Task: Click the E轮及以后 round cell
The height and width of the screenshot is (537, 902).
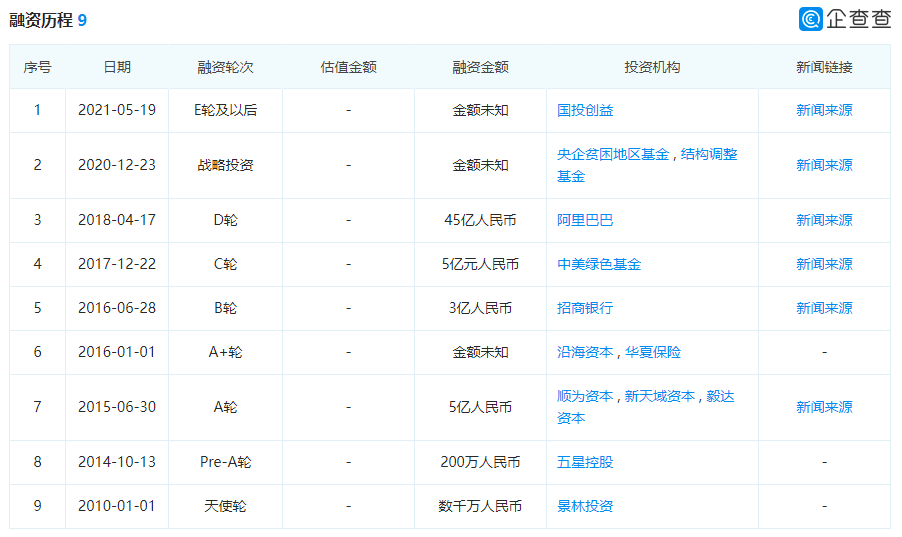Action: click(x=225, y=111)
